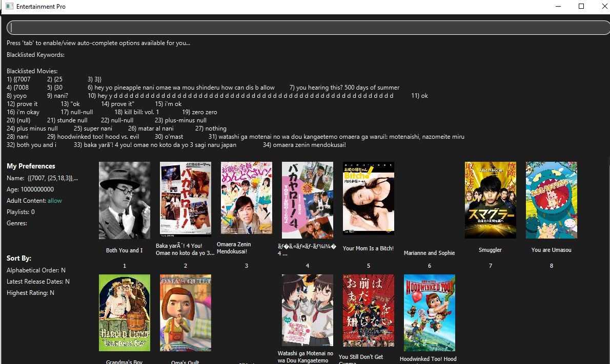Toggle Alphabetical Order sort option
Viewport: 610px width, 364px height.
pos(36,270)
